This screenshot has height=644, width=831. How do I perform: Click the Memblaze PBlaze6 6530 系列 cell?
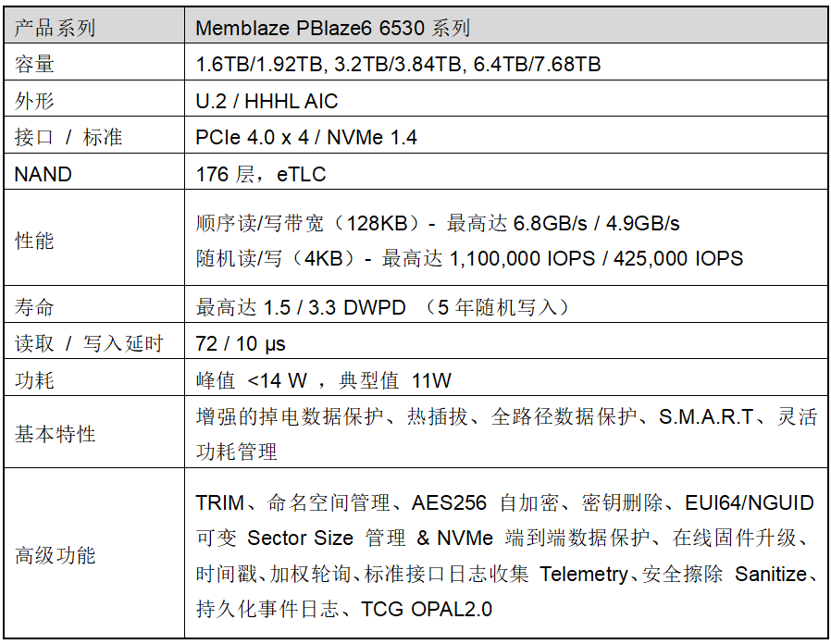click(333, 28)
